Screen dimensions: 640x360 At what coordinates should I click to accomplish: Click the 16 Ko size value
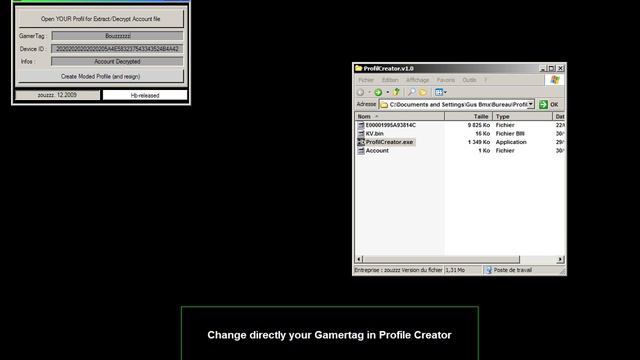click(482, 133)
